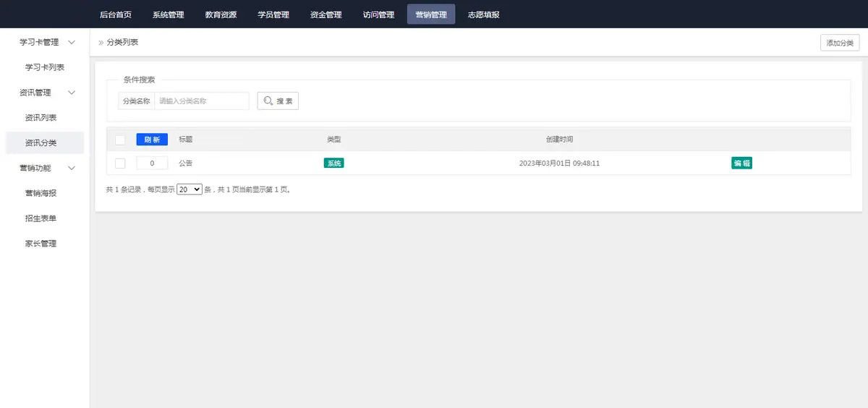The image size is (868, 408).
Task: Focus the 分类名称 search input
Action: click(x=202, y=101)
